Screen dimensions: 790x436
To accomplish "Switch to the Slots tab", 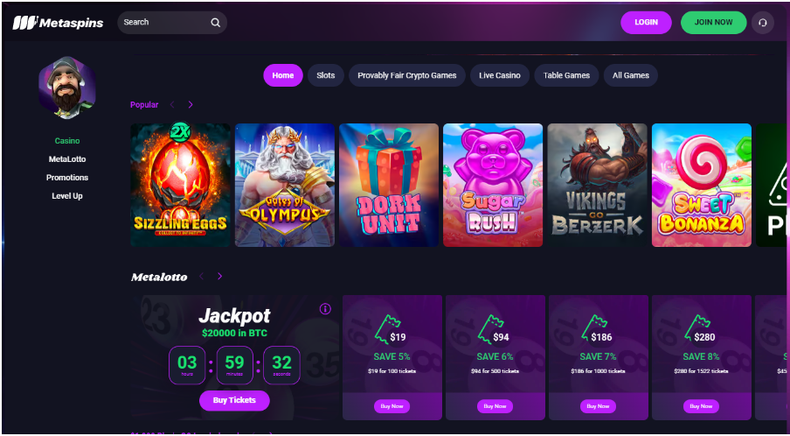I will [x=325, y=76].
